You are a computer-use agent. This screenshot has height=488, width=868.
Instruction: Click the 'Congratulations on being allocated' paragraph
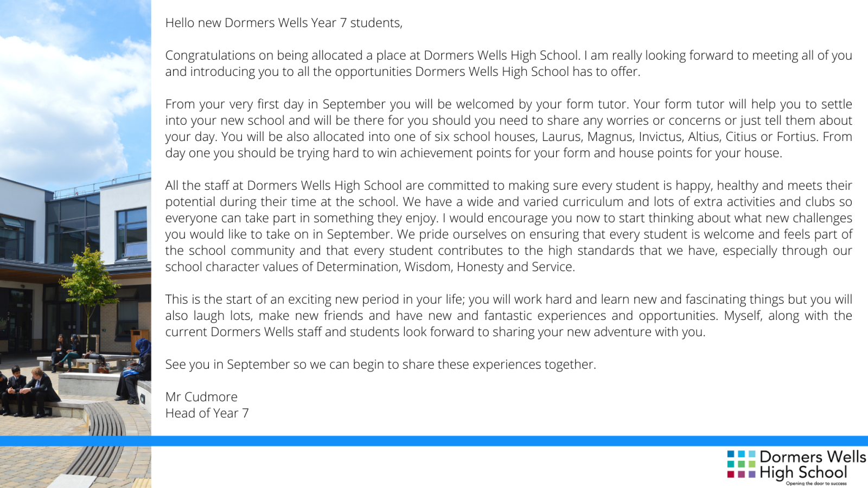(x=509, y=63)
